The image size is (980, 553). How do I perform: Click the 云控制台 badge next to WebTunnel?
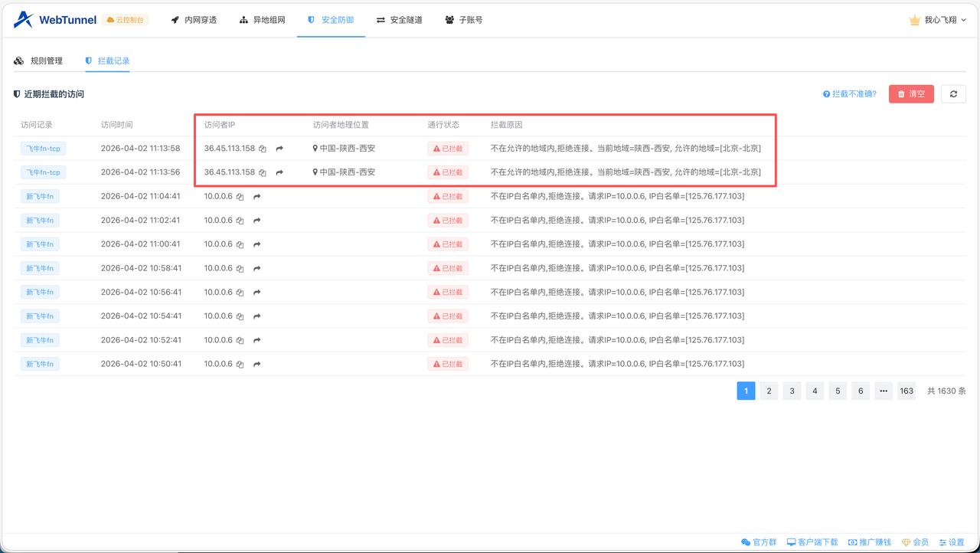pos(125,20)
